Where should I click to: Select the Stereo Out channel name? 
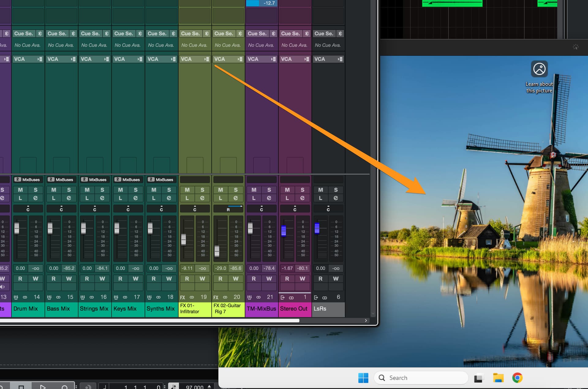[x=295, y=309]
